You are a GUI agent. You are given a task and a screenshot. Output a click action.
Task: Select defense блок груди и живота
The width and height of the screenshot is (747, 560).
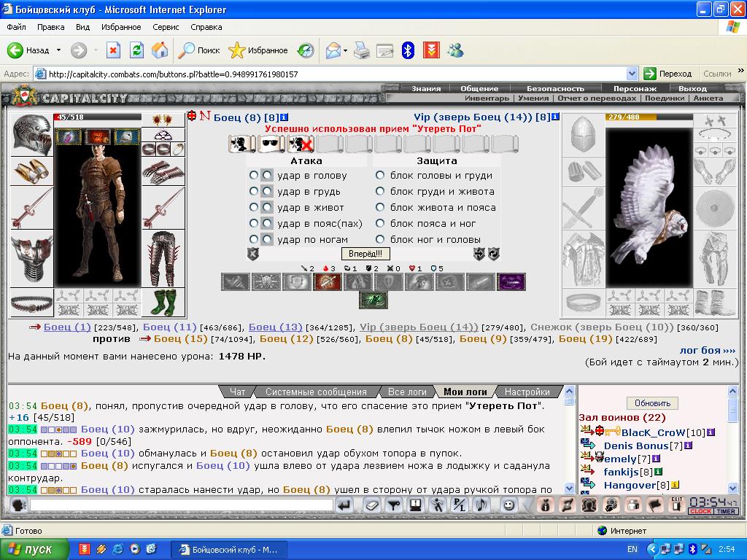tap(379, 192)
